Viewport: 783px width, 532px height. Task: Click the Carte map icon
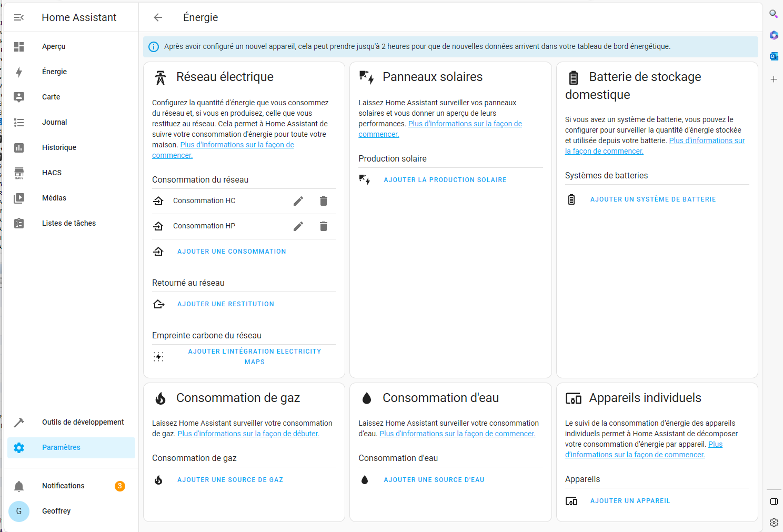pyautogui.click(x=19, y=97)
